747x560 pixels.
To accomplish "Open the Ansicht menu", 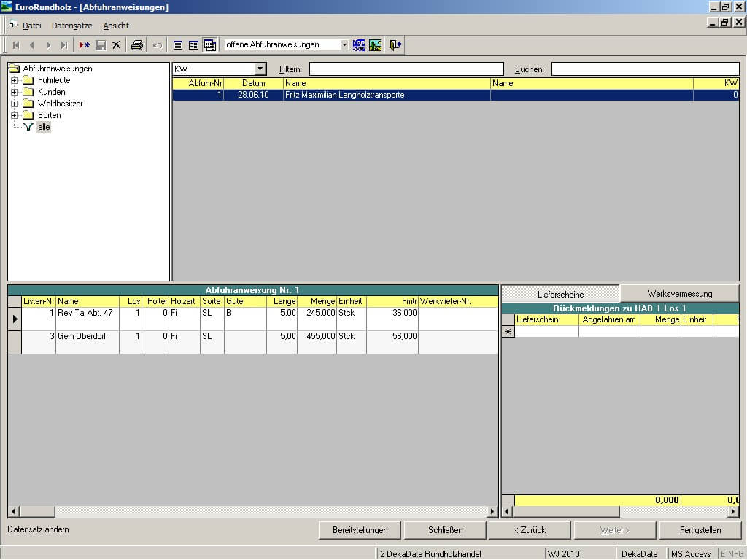I will (116, 26).
